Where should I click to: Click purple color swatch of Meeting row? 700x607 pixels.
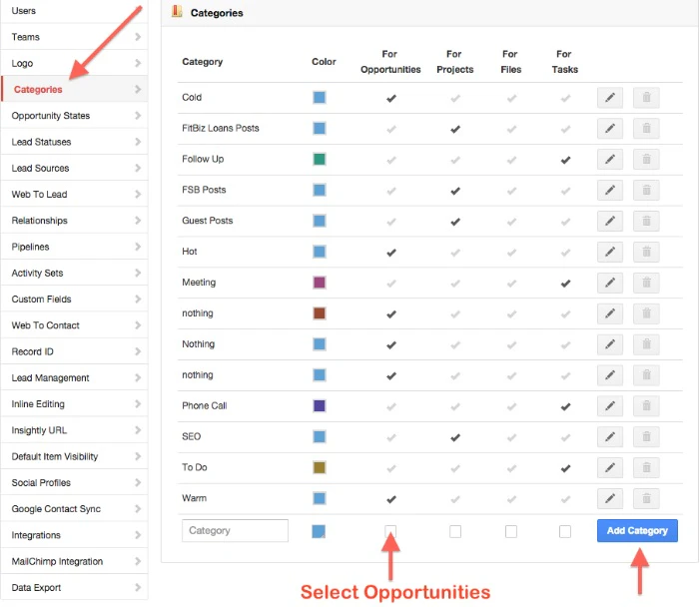(x=320, y=283)
